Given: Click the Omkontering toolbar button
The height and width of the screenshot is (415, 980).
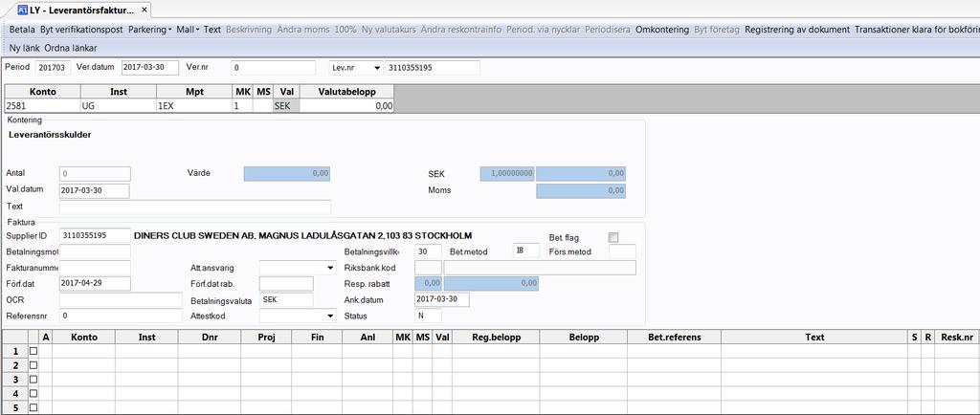Looking at the screenshot, I should point(662,30).
